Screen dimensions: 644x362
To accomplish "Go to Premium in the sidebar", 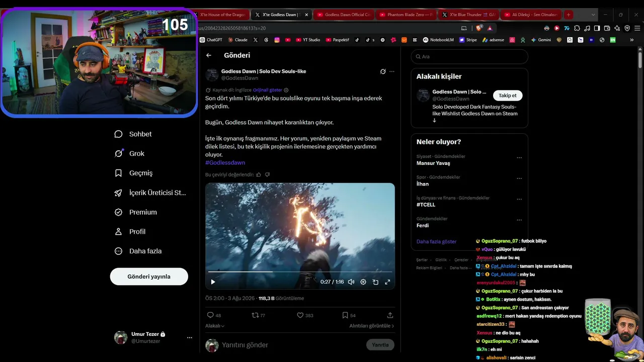I will click(x=135, y=212).
